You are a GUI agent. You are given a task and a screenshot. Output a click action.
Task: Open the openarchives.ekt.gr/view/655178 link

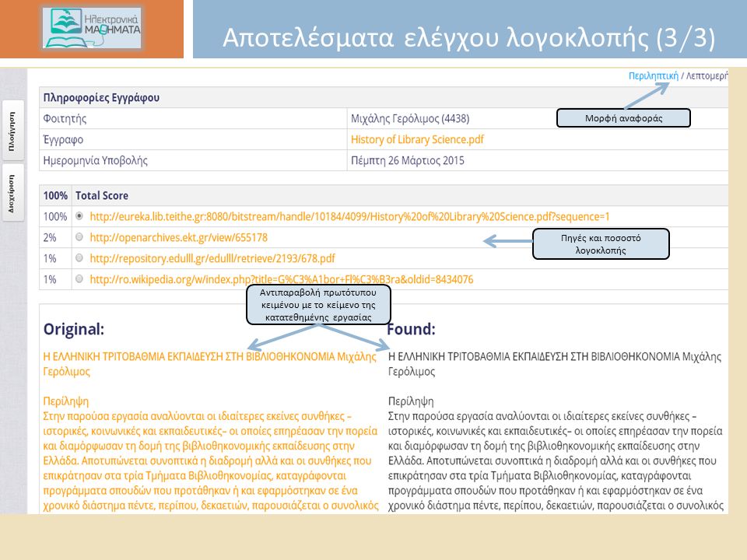click(x=179, y=238)
